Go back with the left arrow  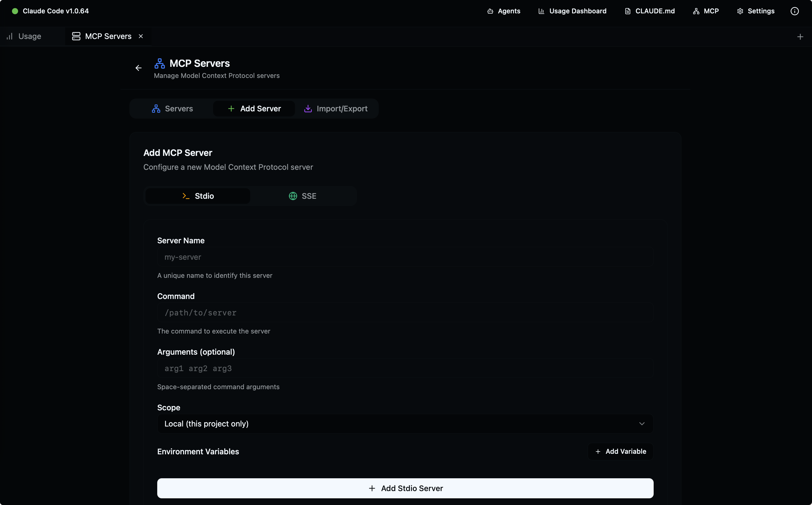point(139,68)
